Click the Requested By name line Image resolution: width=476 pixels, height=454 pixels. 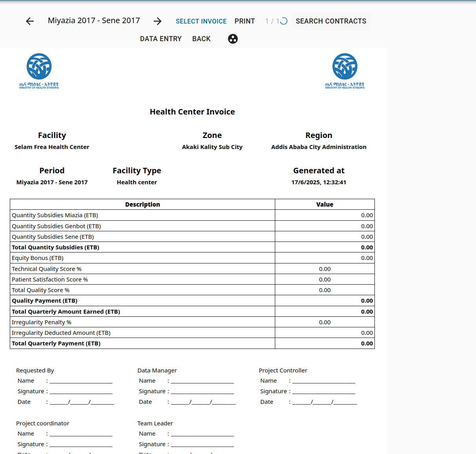[81, 381]
